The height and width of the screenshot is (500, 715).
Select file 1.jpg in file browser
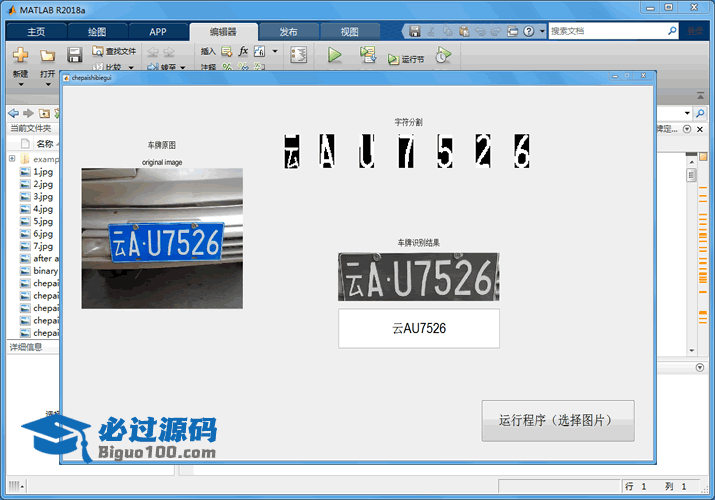[37, 172]
